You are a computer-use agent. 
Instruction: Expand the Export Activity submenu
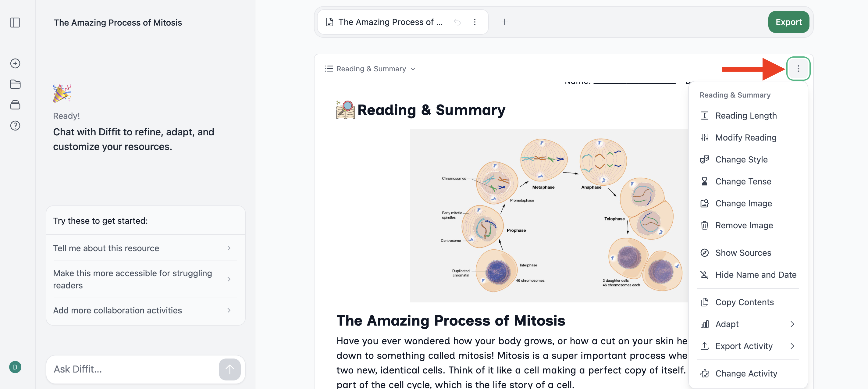tap(748, 346)
